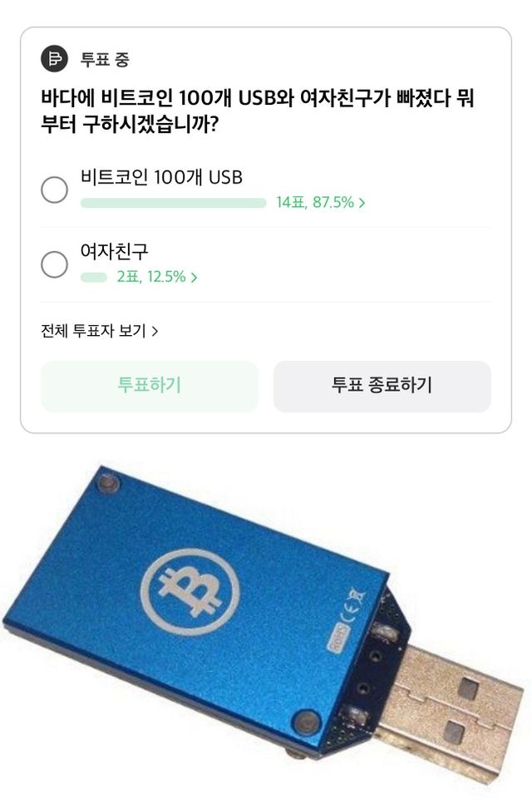Click the 87.5% green progress bar
532x809 pixels.
coord(174,203)
